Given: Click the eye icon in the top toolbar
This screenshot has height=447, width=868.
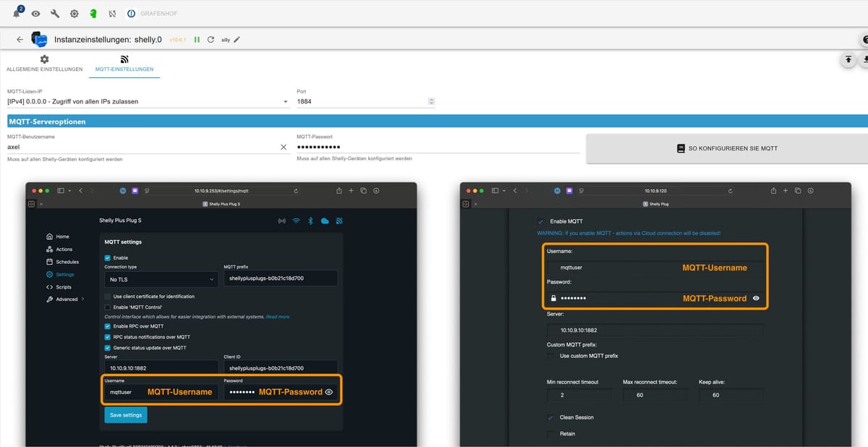Looking at the screenshot, I should coord(36,14).
